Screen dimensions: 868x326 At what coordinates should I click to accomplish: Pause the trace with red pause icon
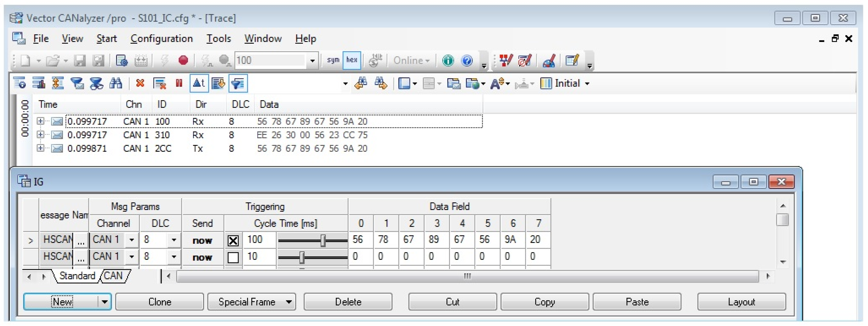click(179, 83)
